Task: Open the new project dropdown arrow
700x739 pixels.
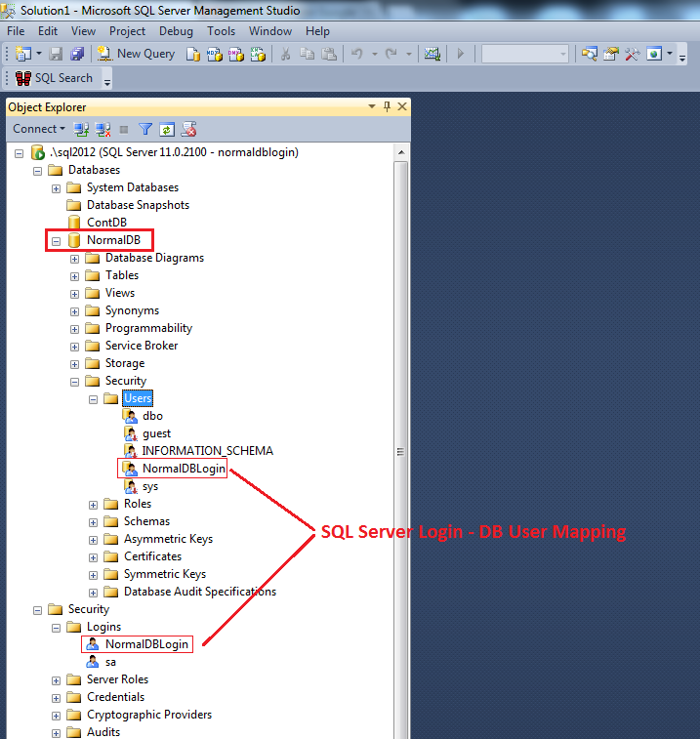Action: [x=39, y=54]
